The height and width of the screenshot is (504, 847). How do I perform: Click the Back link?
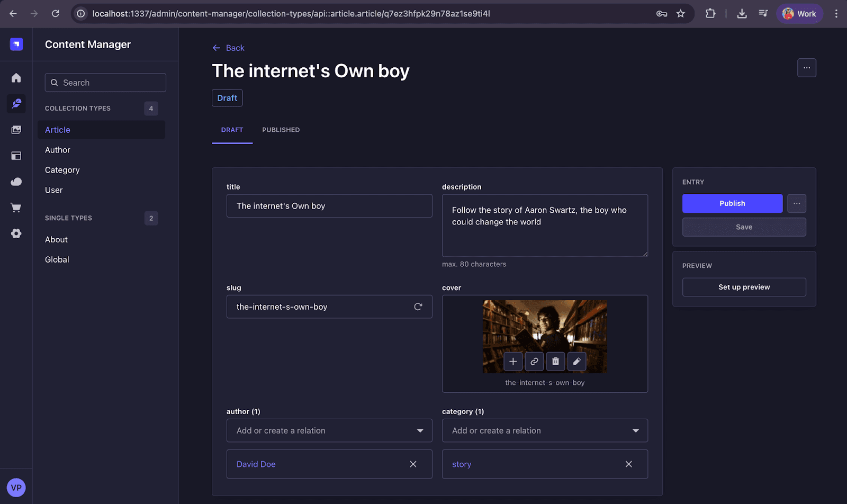[x=229, y=48]
